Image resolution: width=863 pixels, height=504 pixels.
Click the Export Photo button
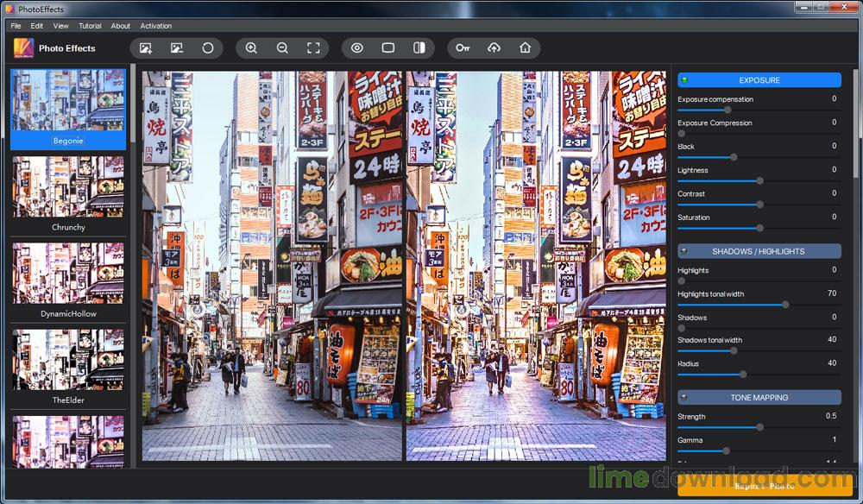tap(759, 486)
